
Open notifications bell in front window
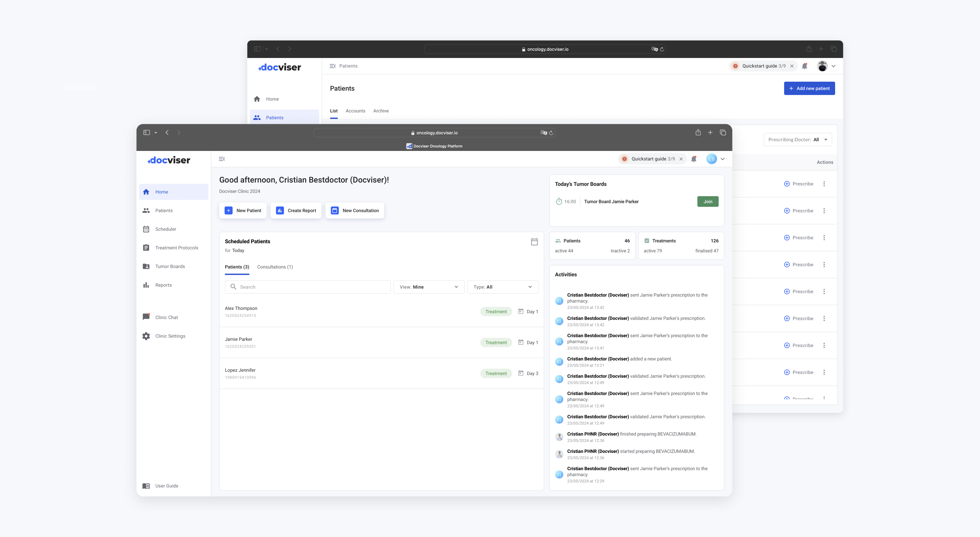pos(694,159)
